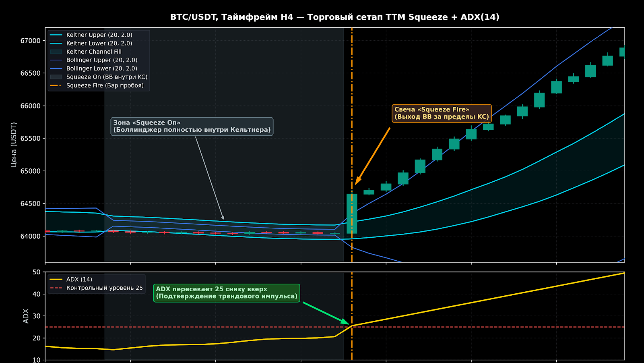
Task: Click the ADX axis tick label 40
Action: click(37, 294)
